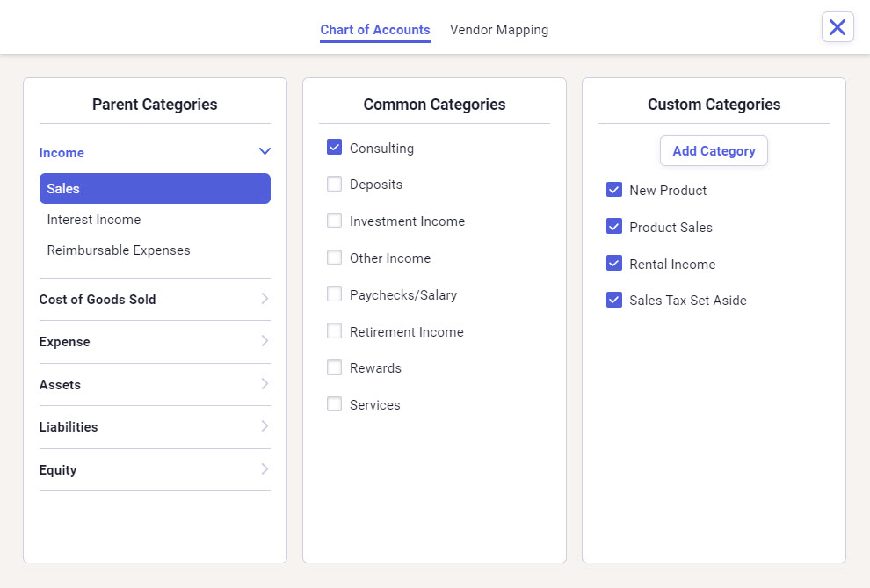Viewport: 870px width, 588px height.
Task: Tick the Paychecks/Salary checkbox
Action: click(x=334, y=294)
